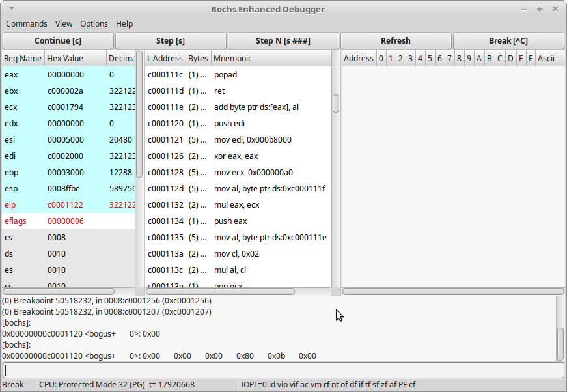Screen dimensions: 567x392
Task: Select the add byte ptr ds:[eax], al line
Action: (x=238, y=107)
